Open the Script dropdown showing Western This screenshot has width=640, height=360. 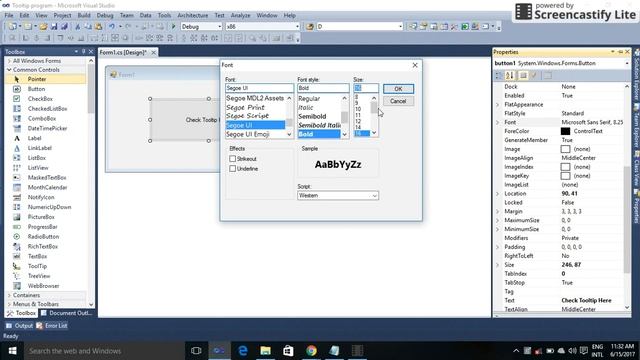pyautogui.click(x=338, y=196)
